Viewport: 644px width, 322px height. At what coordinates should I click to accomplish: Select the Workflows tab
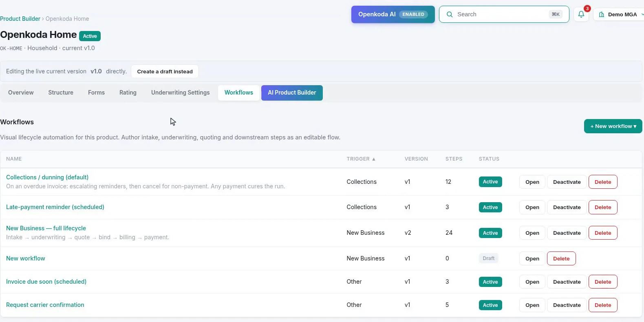pyautogui.click(x=239, y=93)
